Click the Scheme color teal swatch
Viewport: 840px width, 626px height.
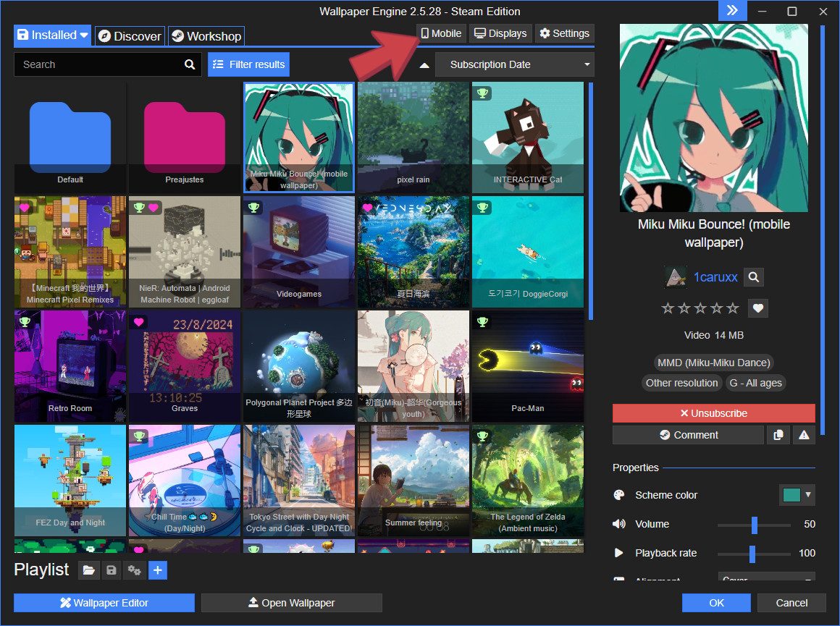coord(791,495)
